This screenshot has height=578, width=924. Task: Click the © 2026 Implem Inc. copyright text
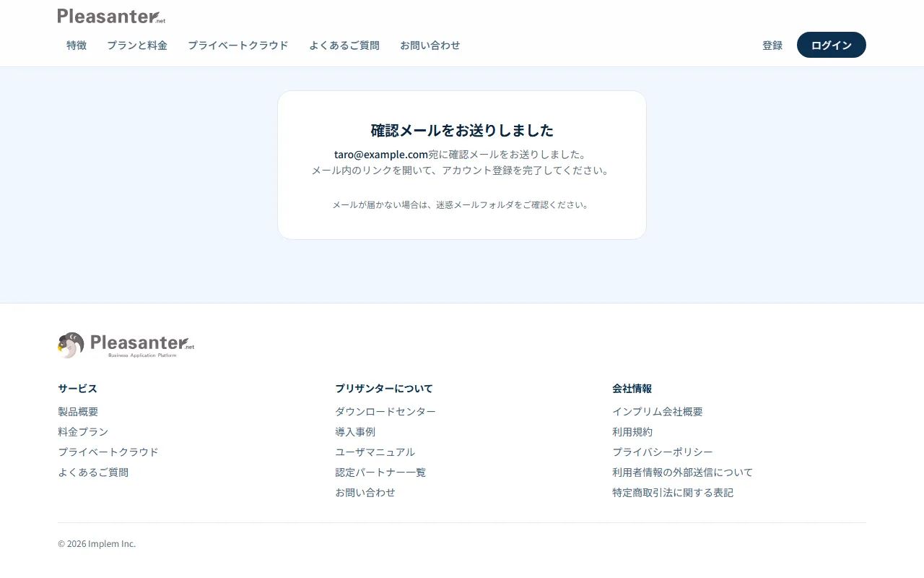pos(97,544)
